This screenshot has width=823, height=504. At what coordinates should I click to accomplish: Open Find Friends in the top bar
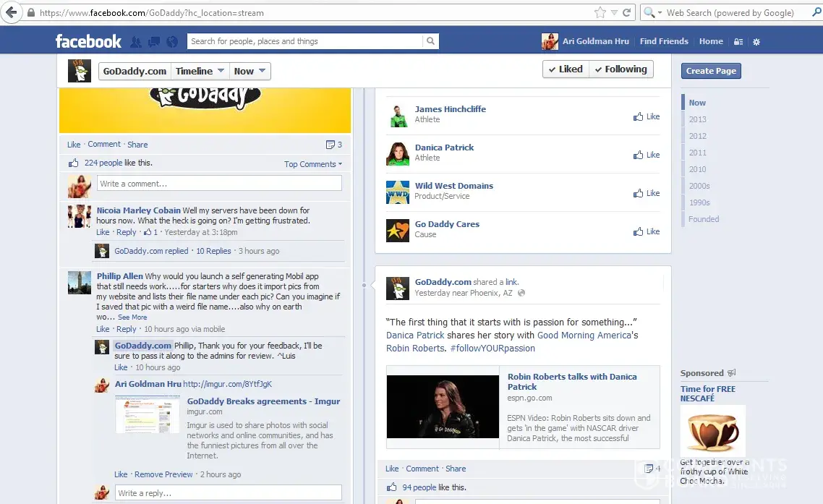(x=663, y=41)
